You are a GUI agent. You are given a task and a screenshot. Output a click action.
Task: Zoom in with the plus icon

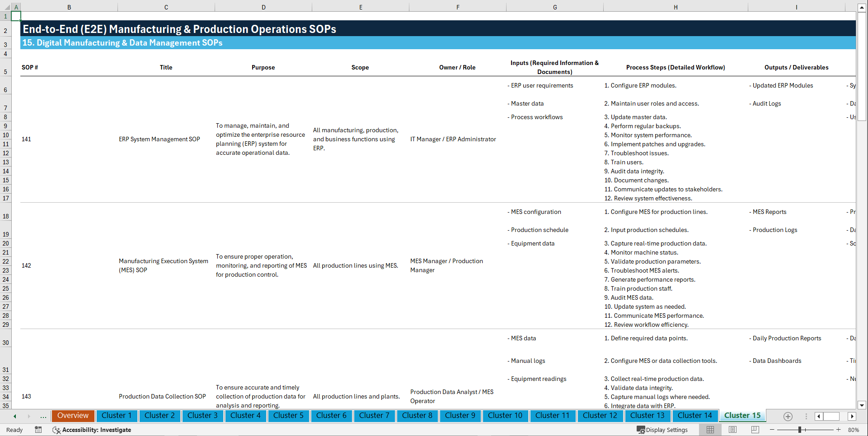click(x=838, y=430)
